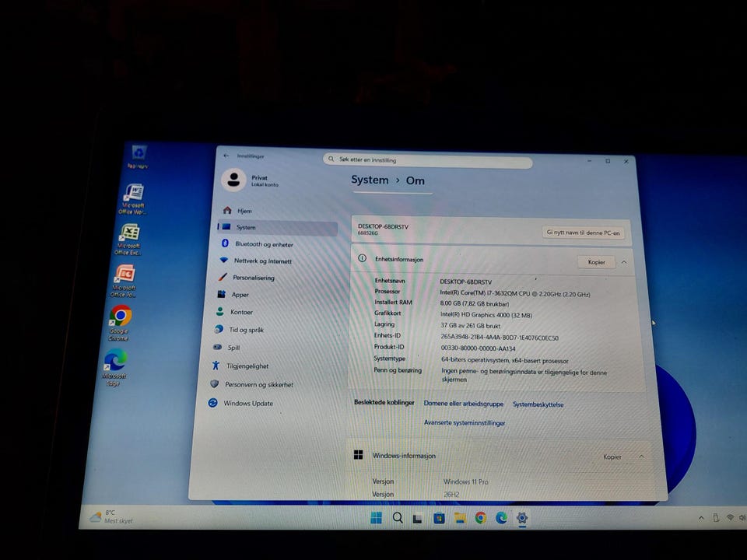Open the Windows Start menu

point(376,518)
